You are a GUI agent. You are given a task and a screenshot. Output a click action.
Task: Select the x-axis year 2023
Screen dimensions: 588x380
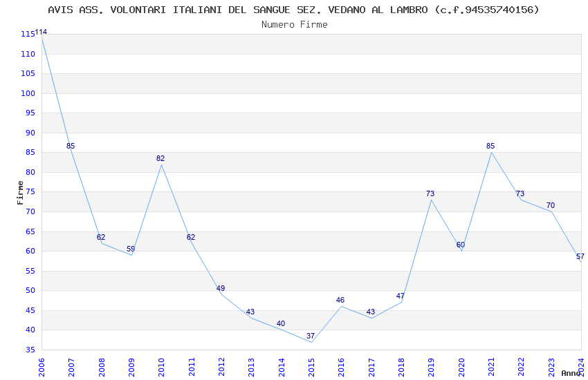coord(551,368)
